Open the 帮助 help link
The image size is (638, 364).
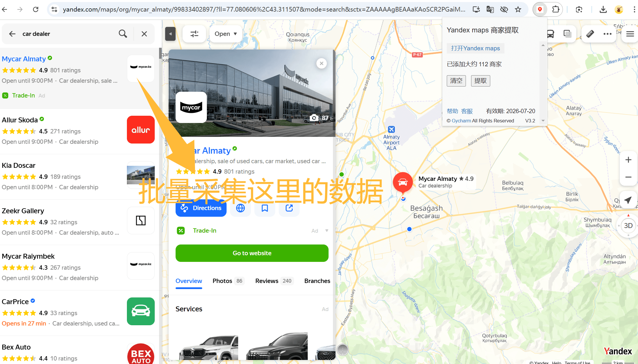click(453, 111)
